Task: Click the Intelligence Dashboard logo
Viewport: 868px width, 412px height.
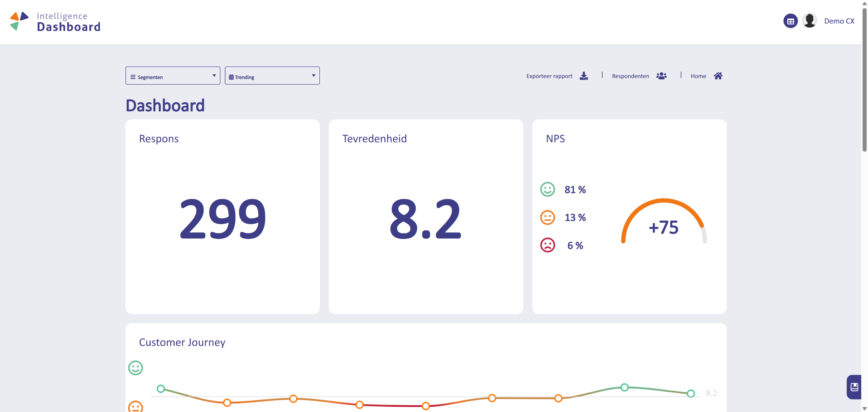Action: tap(55, 22)
